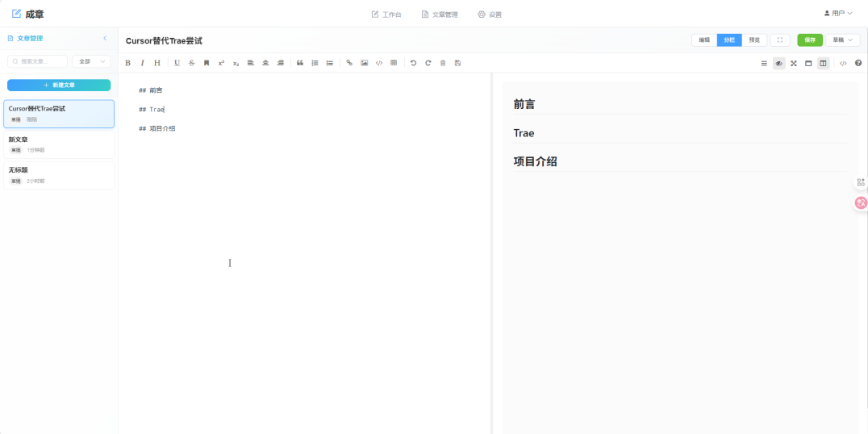Apply subscript formatting
Screen dimensions: 868x434
(x=236, y=63)
